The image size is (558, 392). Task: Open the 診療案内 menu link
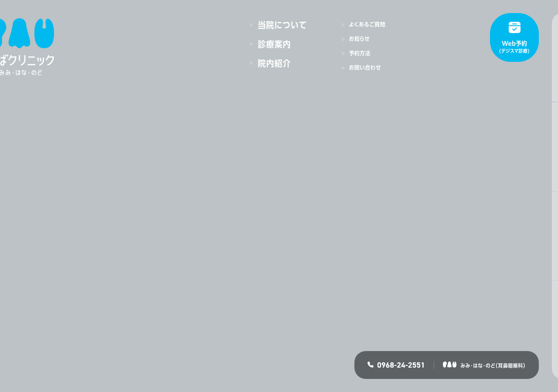(x=274, y=44)
